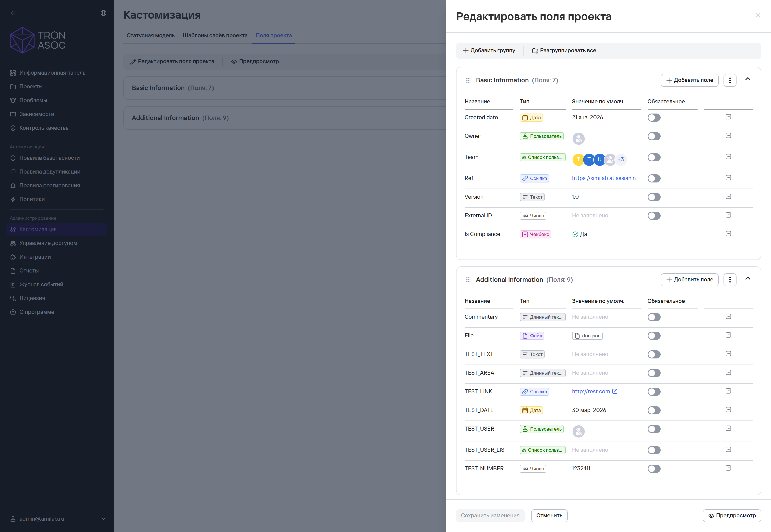Toggle required switch for TEST_LINK
The height and width of the screenshot is (532, 771).
[x=654, y=392]
